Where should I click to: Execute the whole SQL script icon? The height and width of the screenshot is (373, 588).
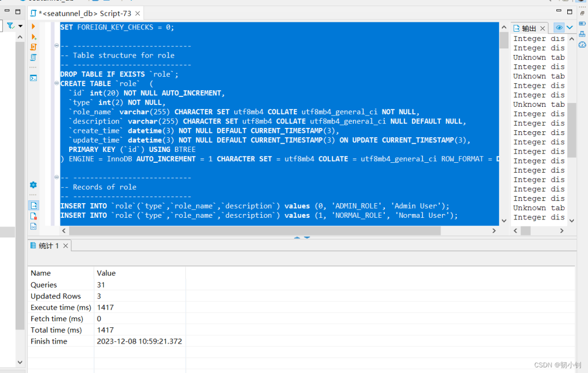coord(33,47)
